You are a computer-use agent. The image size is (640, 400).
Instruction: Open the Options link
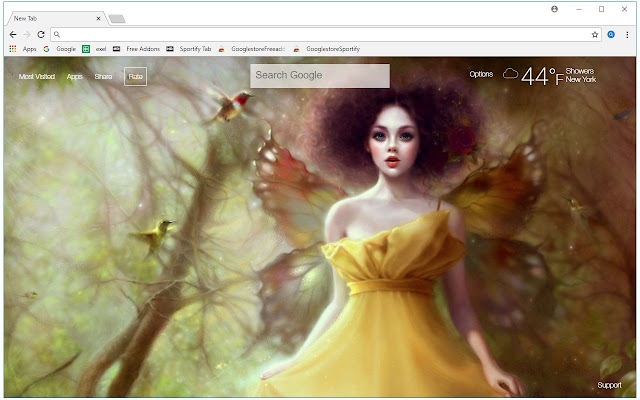point(481,74)
